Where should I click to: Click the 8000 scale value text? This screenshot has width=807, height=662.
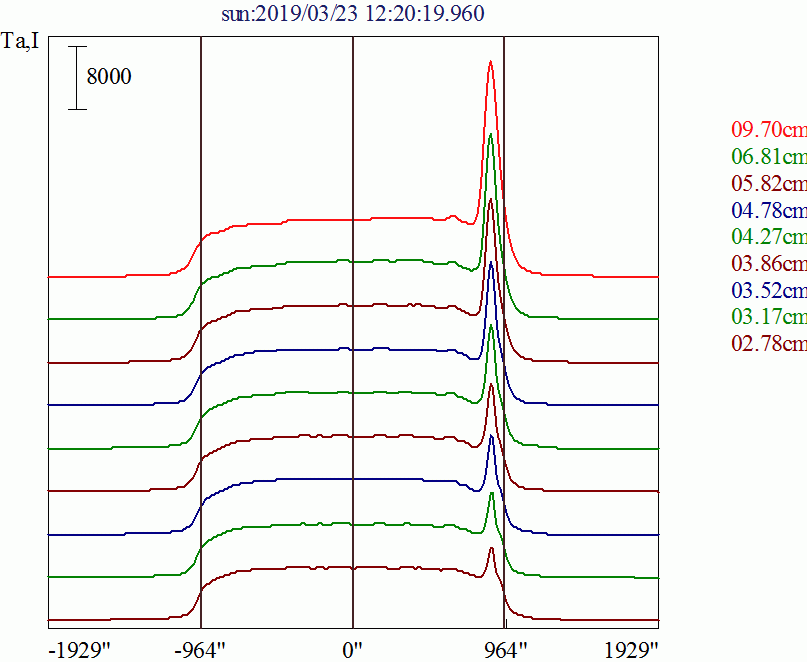(x=109, y=77)
